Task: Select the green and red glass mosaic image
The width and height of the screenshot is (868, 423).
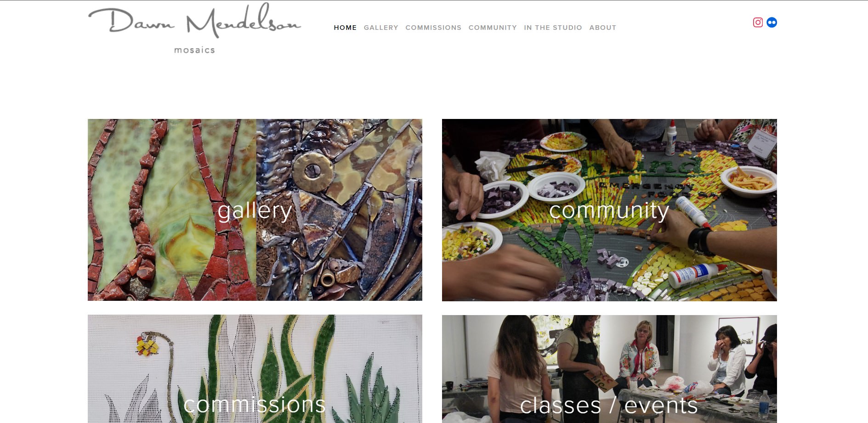Action: pyautogui.click(x=172, y=210)
